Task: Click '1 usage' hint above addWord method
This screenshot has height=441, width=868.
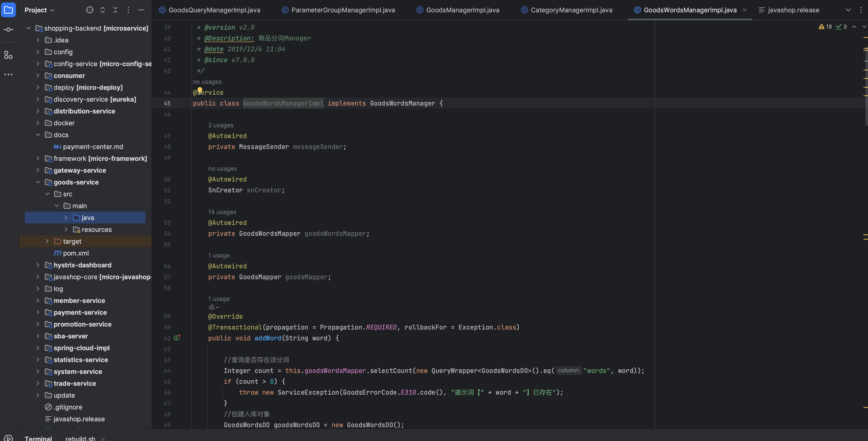Action: [219, 299]
